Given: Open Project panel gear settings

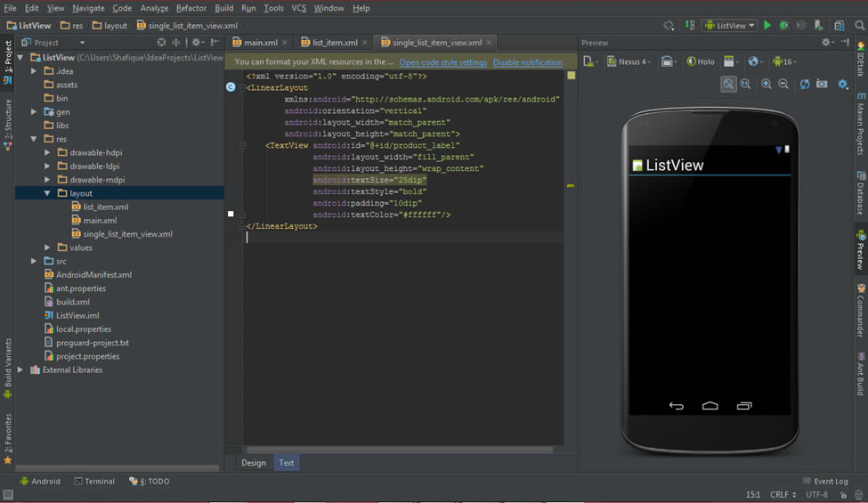Looking at the screenshot, I should 197,42.
